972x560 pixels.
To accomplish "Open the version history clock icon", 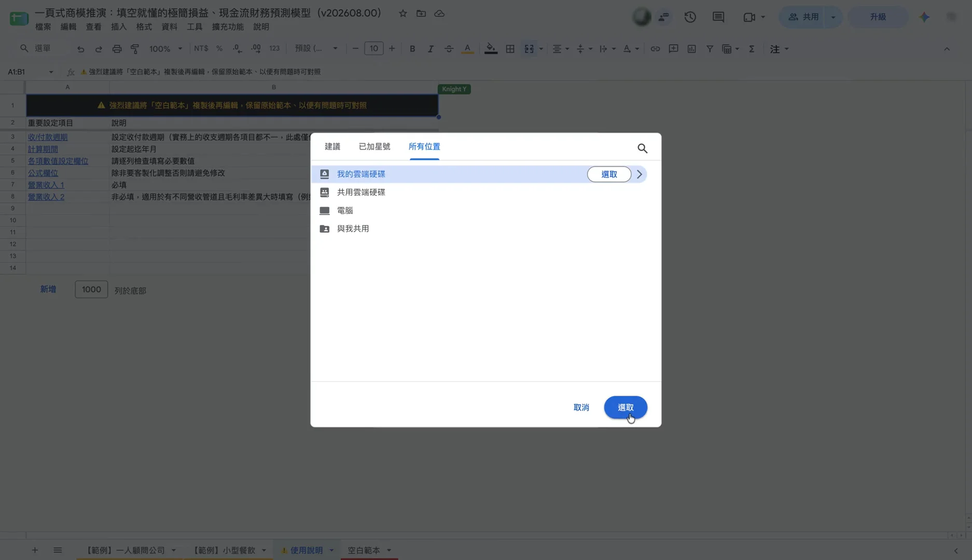I will tap(690, 17).
